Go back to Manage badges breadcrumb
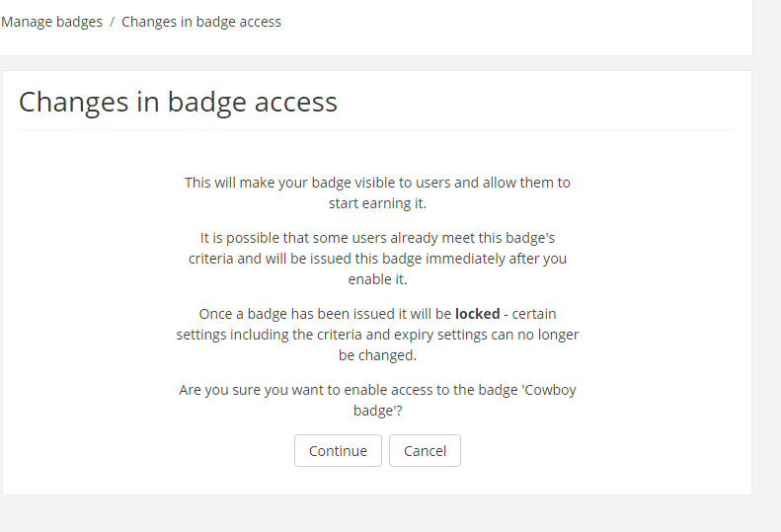The image size is (781, 532). pos(51,22)
